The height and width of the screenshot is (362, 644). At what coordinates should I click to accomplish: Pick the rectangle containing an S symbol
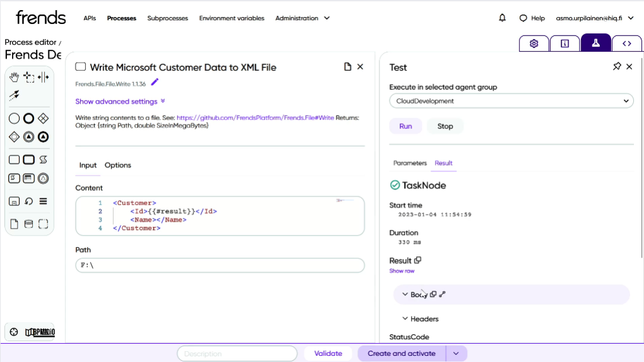click(x=14, y=178)
